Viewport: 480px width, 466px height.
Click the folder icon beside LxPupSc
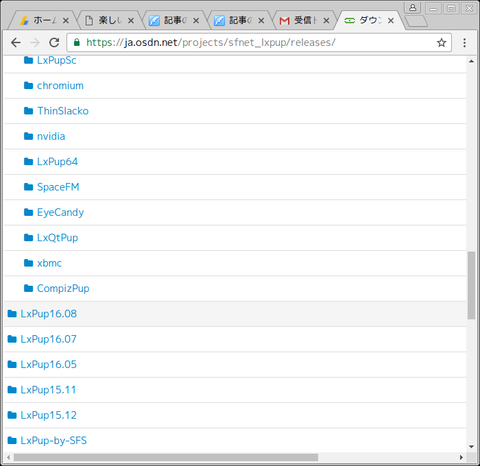tap(28, 60)
